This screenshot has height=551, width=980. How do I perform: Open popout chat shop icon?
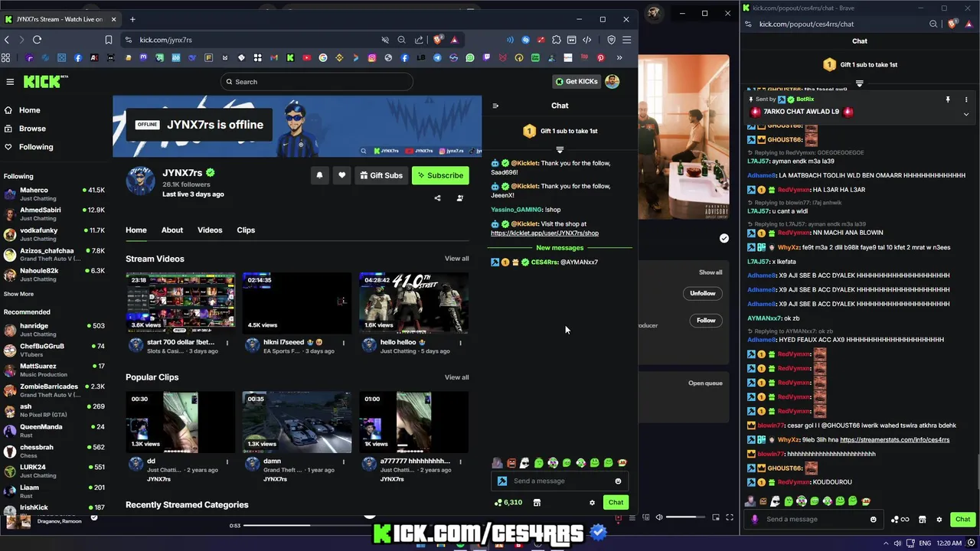pos(922,520)
